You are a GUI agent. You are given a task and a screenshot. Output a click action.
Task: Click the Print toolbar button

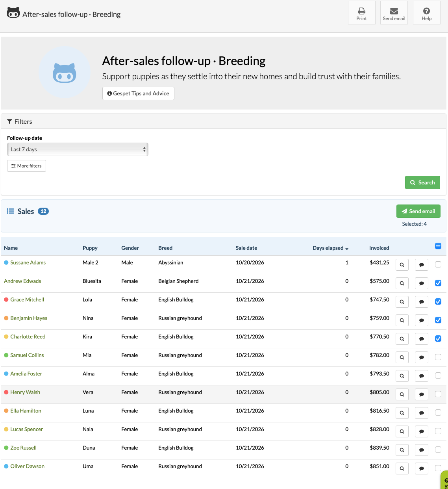361,13
